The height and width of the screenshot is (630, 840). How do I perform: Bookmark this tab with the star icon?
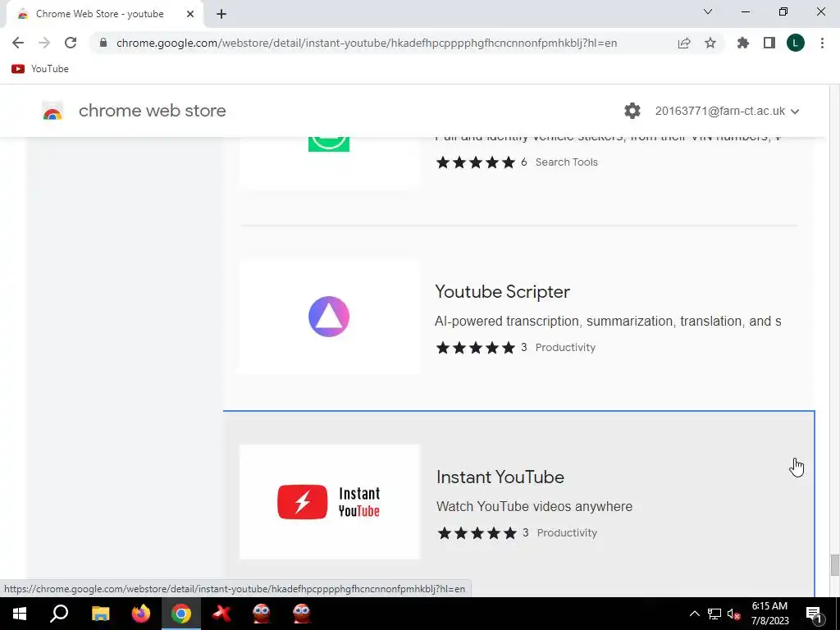click(x=710, y=43)
